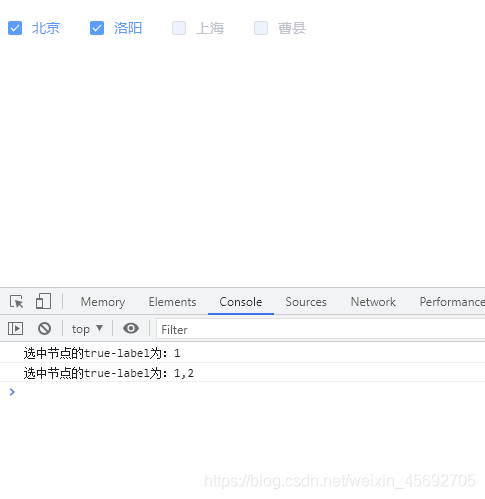485x499 pixels.
Task: Switch to the Memory tab
Action: tap(103, 302)
